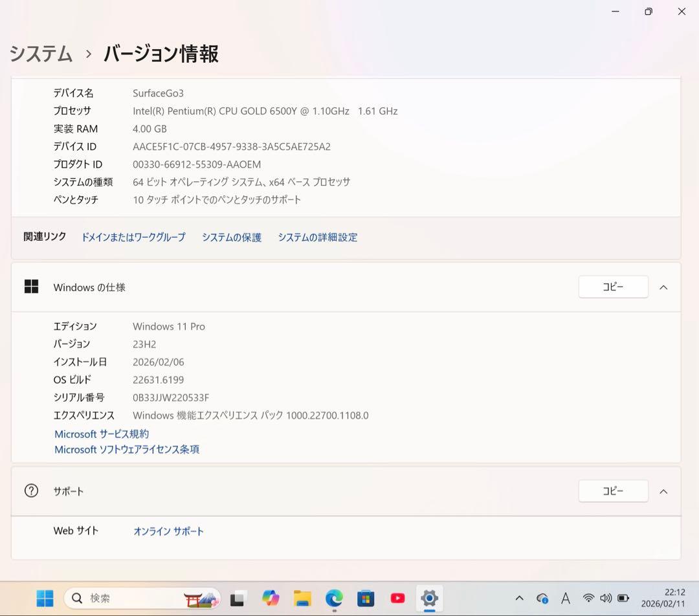This screenshot has height=616, width=699.
Task: Click product ID 00330-66912-55309-AAOEM
Action: (197, 164)
